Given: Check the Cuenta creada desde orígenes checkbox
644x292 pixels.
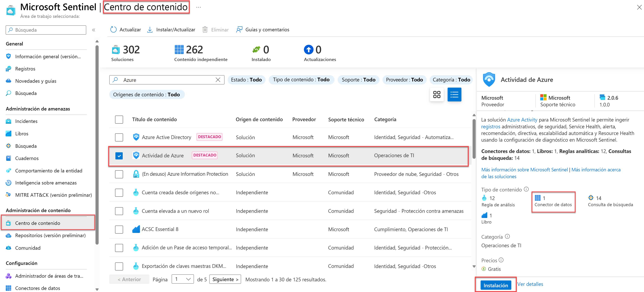Looking at the screenshot, I should [x=119, y=193].
